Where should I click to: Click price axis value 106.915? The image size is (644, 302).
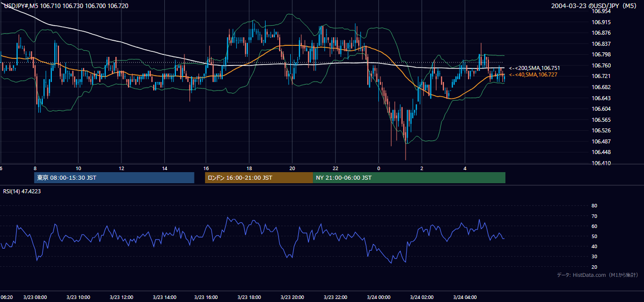pyautogui.click(x=601, y=22)
